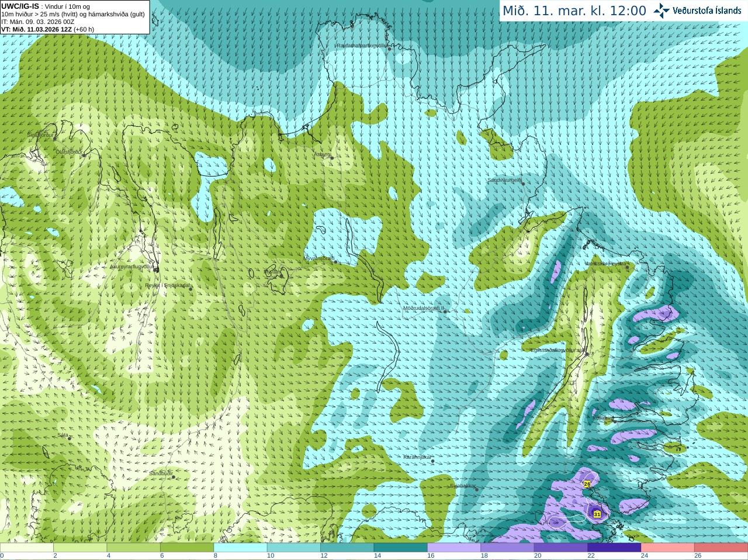This screenshot has height=560, width=748.
Task: Click the Reykir í Fnjóskadal station dot
Action: [x=191, y=289]
